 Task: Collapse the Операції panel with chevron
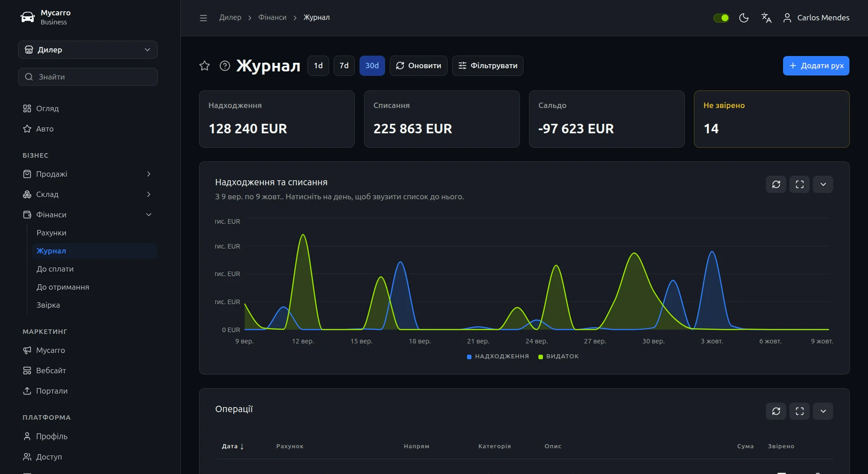tap(823, 411)
